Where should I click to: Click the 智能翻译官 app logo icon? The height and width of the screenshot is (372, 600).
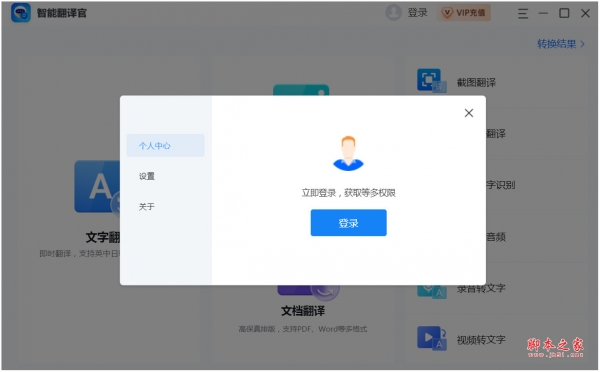click(x=21, y=13)
